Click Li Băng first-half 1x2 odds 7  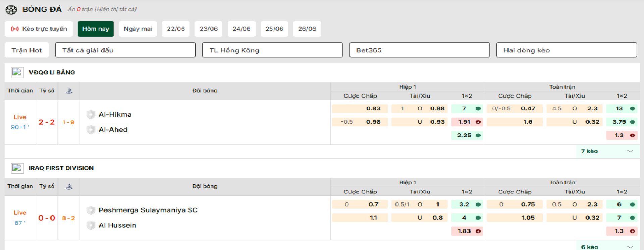pos(467,109)
